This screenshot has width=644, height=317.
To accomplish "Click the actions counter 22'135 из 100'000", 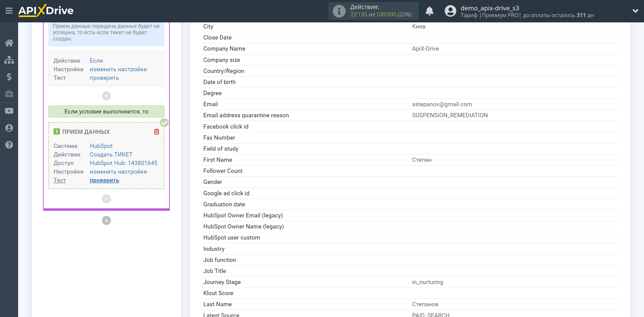I will 381,15.
